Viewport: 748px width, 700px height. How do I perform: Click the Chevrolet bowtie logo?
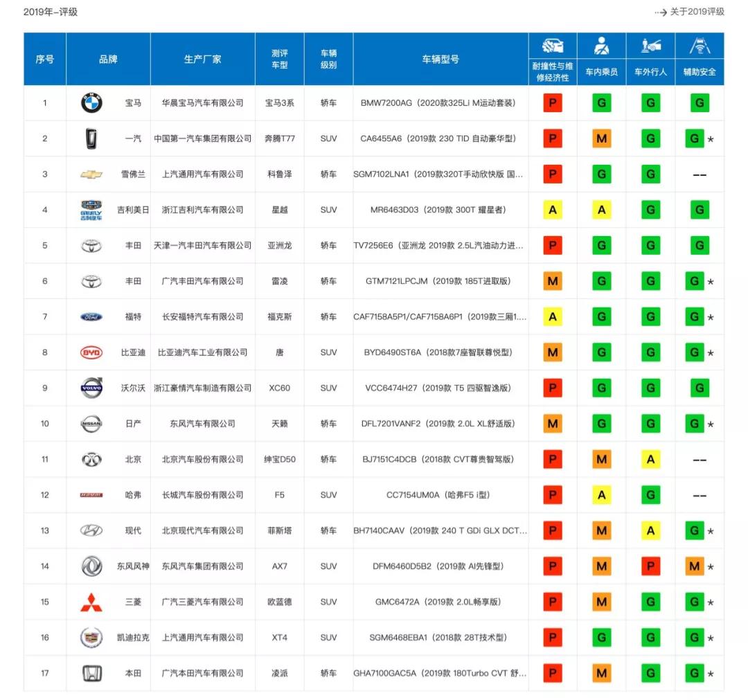pos(91,174)
